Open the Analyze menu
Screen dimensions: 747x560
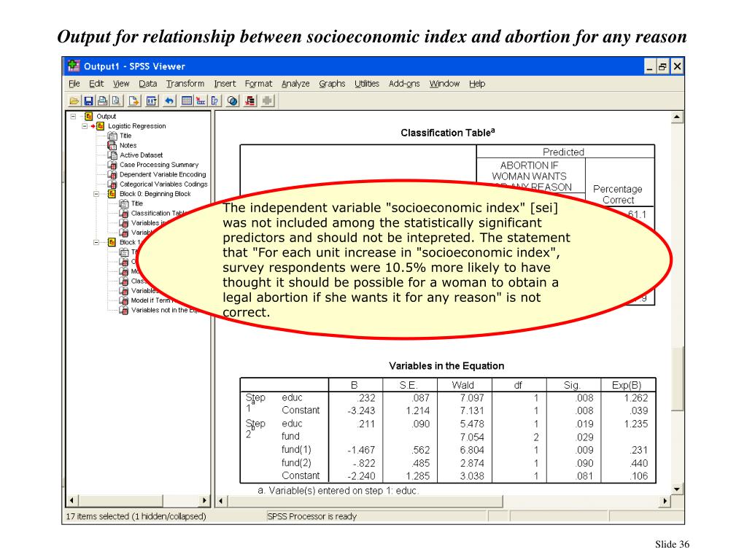295,84
